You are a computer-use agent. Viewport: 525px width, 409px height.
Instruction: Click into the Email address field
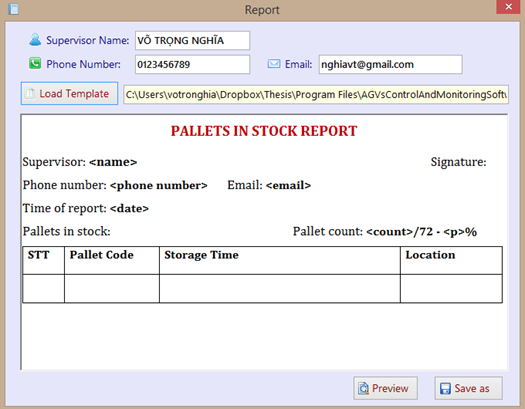pyautogui.click(x=390, y=64)
